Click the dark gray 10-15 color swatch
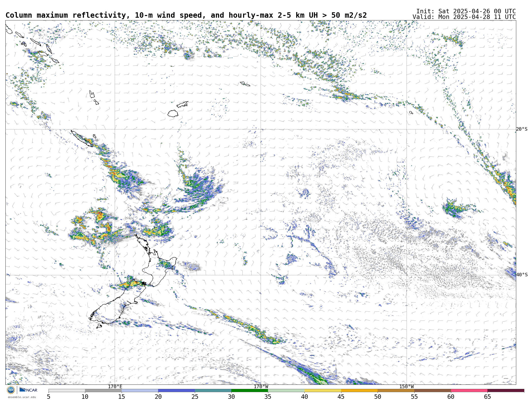Screen dimensions: 532x400 coord(103,390)
